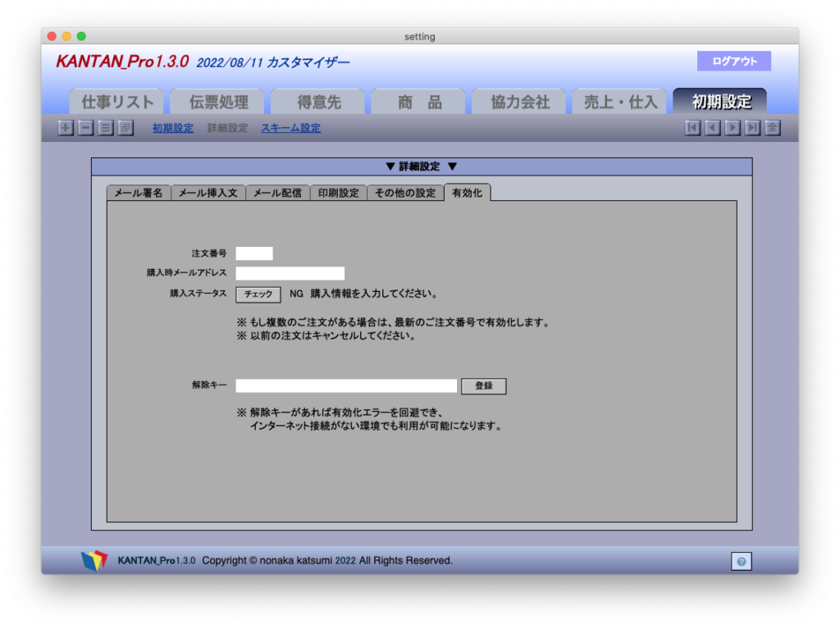Follow the 初期設定 link in toolbar
Screen dimensions: 840x629
point(173,128)
